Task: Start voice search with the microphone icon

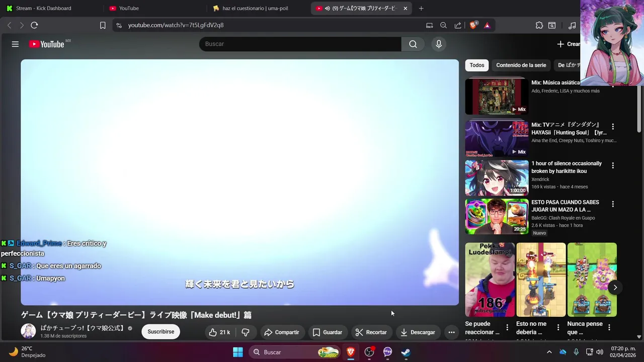Action: click(439, 44)
